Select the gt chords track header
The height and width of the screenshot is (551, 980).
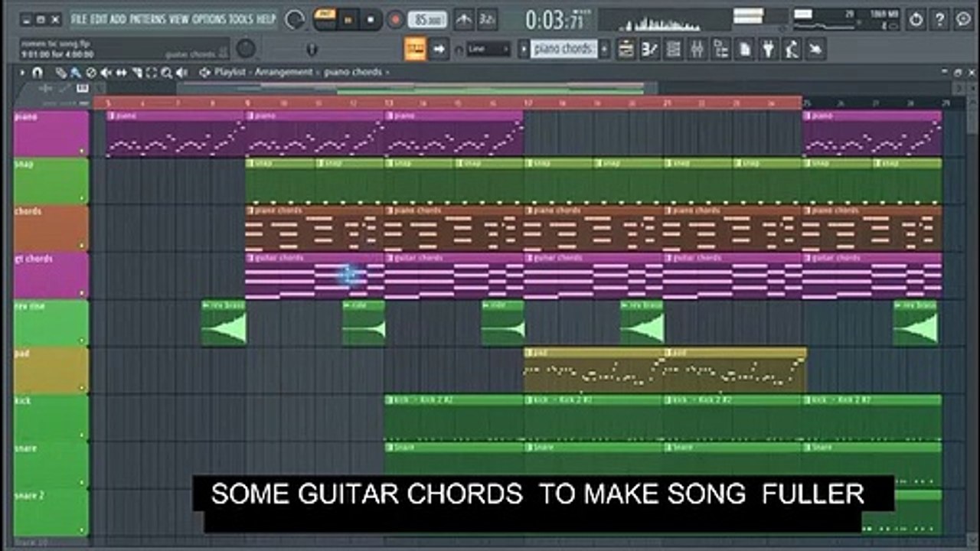(51, 275)
